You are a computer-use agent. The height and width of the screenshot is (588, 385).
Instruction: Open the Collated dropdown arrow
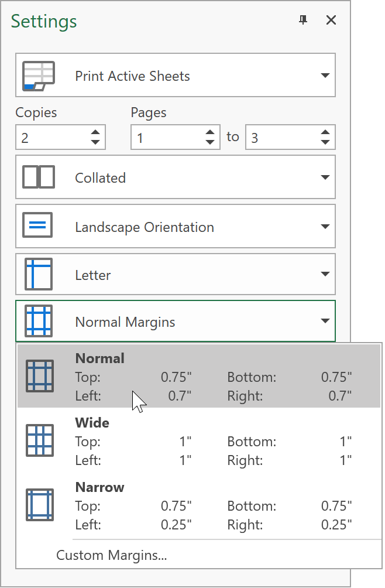[x=325, y=178]
